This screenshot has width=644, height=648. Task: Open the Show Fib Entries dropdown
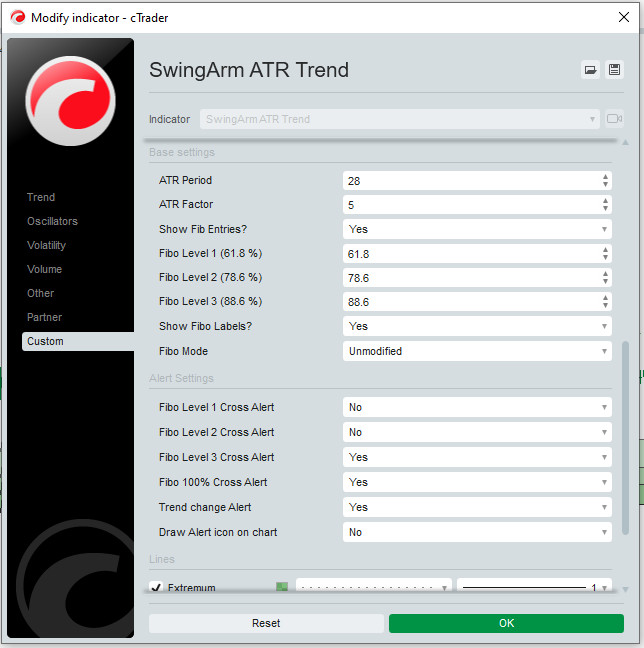[477, 229]
